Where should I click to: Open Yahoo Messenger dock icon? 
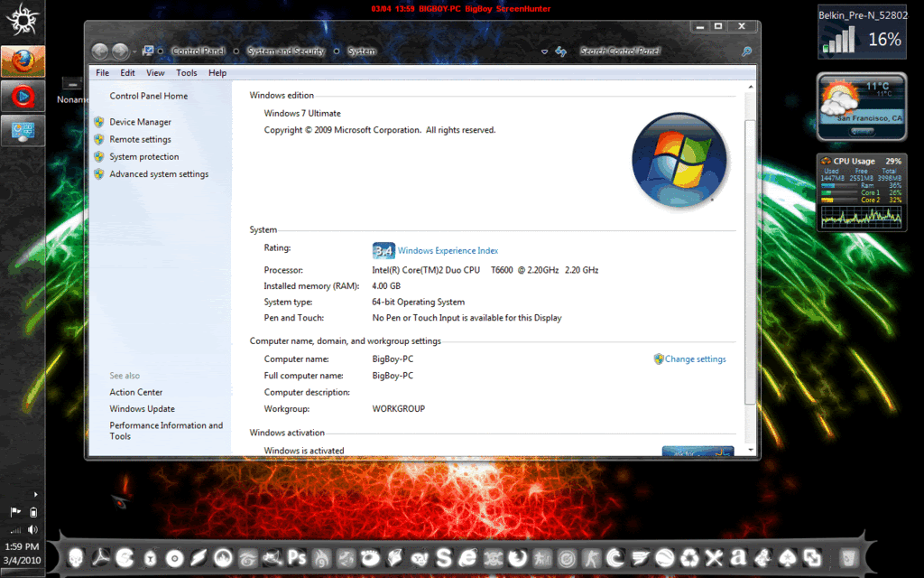click(419, 557)
